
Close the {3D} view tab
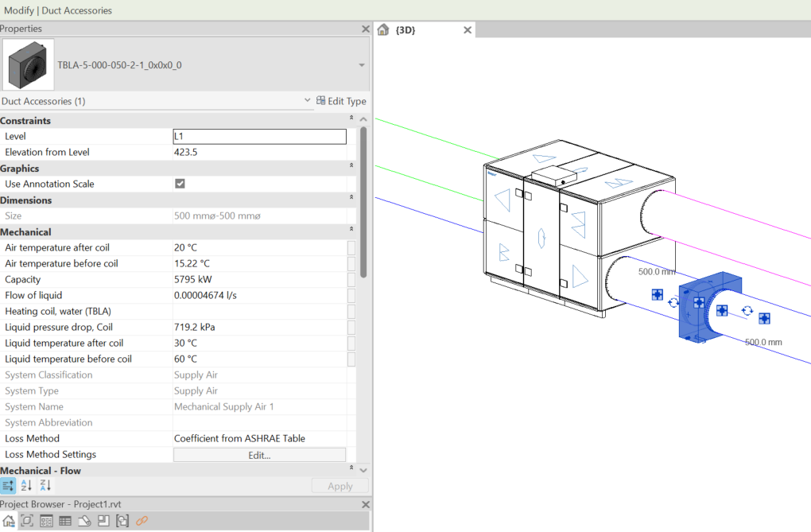(468, 30)
